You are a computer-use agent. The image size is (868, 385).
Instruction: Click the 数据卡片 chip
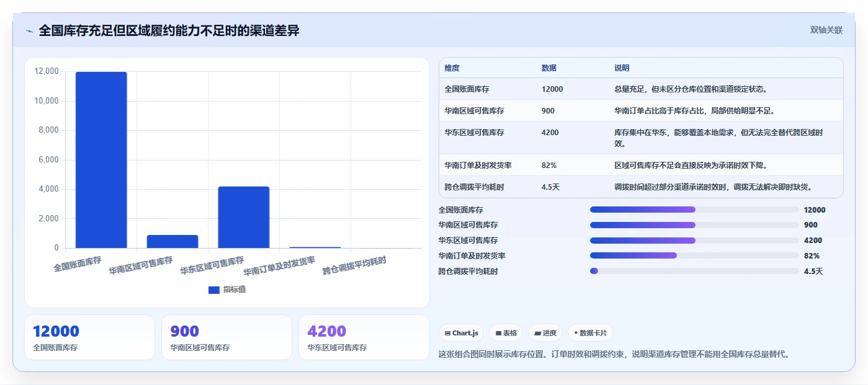590,333
